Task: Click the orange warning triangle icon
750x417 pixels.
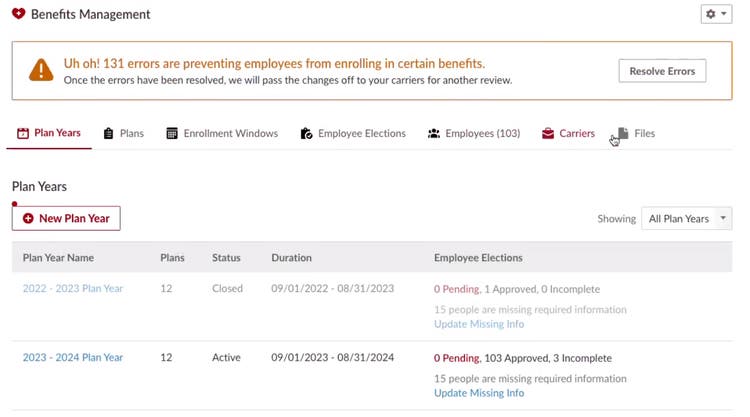Action: click(x=41, y=70)
